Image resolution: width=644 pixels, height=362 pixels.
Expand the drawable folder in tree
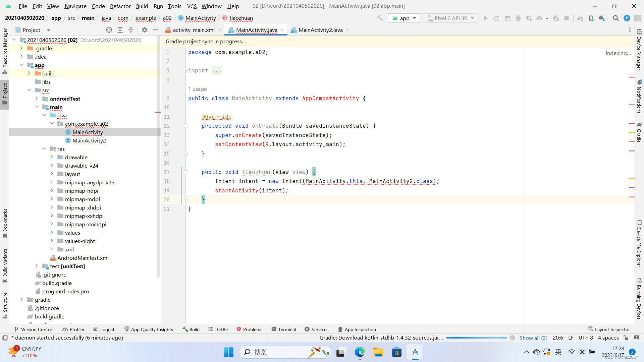[x=52, y=157]
